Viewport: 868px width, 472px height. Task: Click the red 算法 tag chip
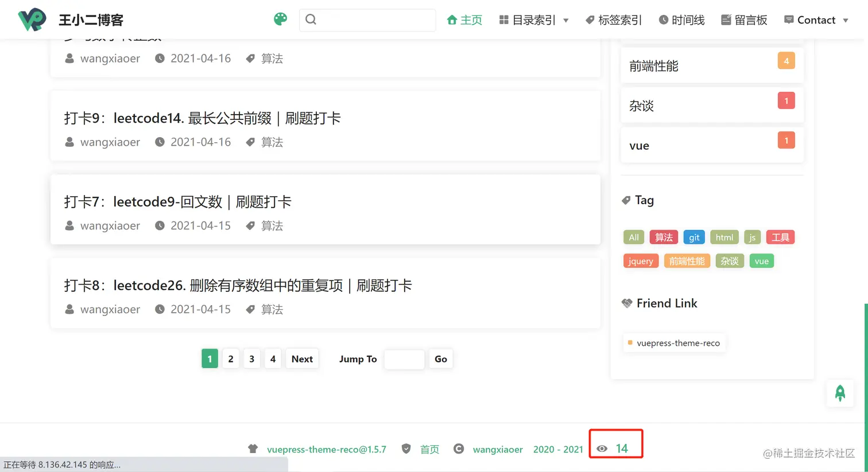pos(664,237)
